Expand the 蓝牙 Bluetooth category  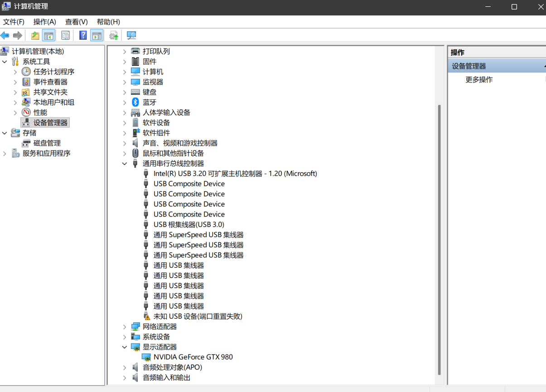pos(125,102)
